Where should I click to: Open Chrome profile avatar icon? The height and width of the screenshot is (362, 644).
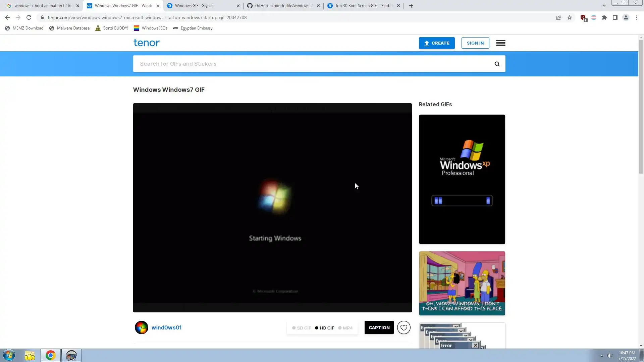[x=626, y=17]
